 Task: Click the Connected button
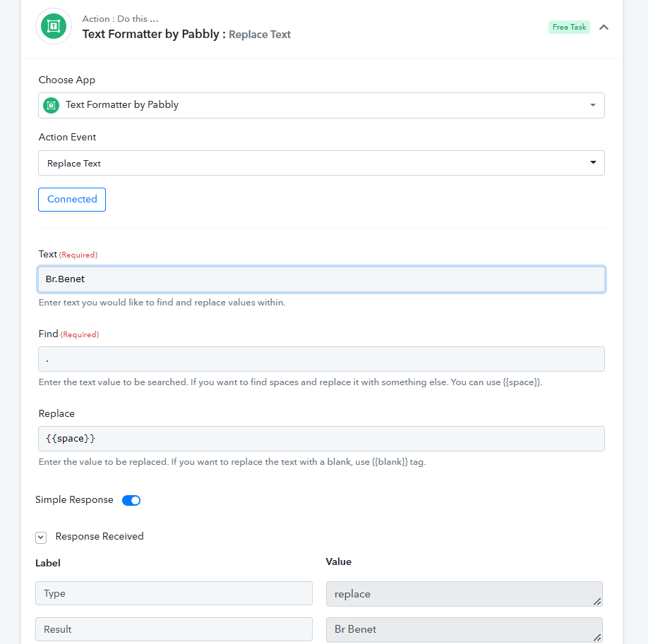point(72,200)
